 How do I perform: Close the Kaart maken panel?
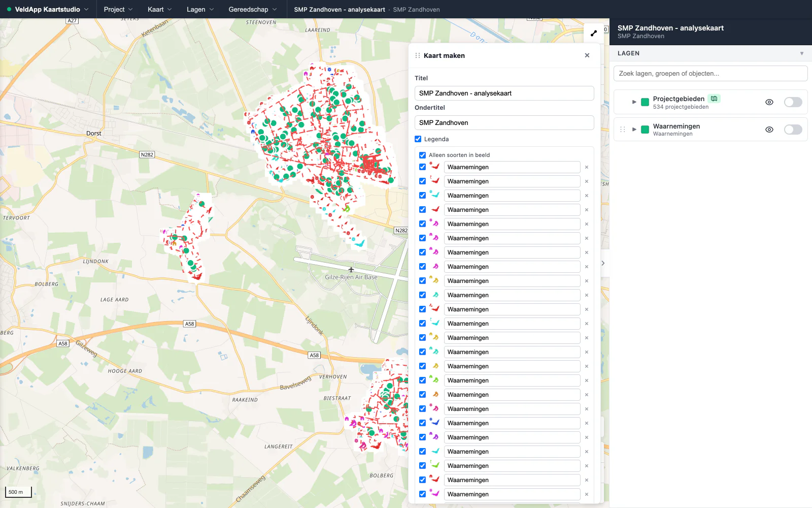[587, 55]
